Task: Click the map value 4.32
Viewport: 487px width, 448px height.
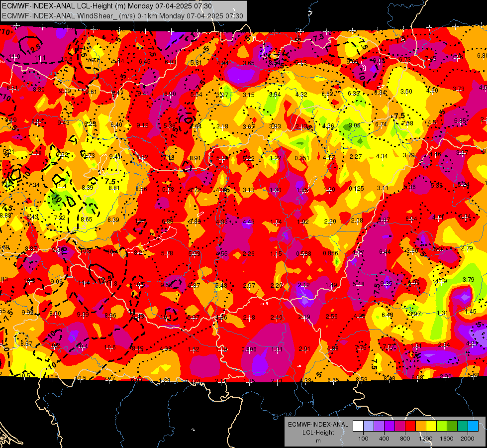Action: 301,95
